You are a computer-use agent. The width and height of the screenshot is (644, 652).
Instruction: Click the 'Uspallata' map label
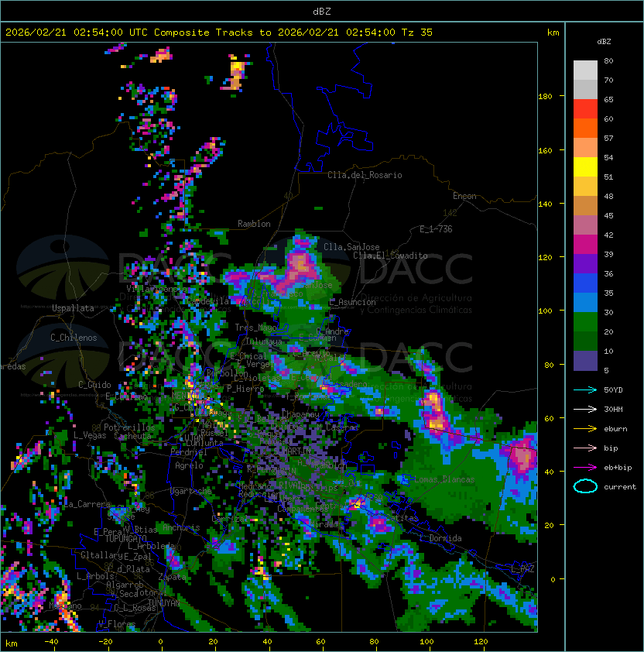tap(73, 308)
